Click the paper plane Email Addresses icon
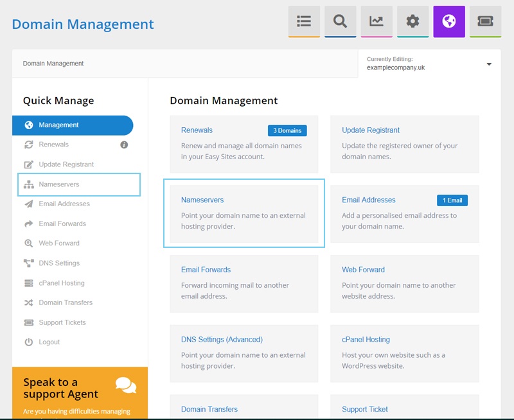This screenshot has height=420, width=514. (x=29, y=204)
